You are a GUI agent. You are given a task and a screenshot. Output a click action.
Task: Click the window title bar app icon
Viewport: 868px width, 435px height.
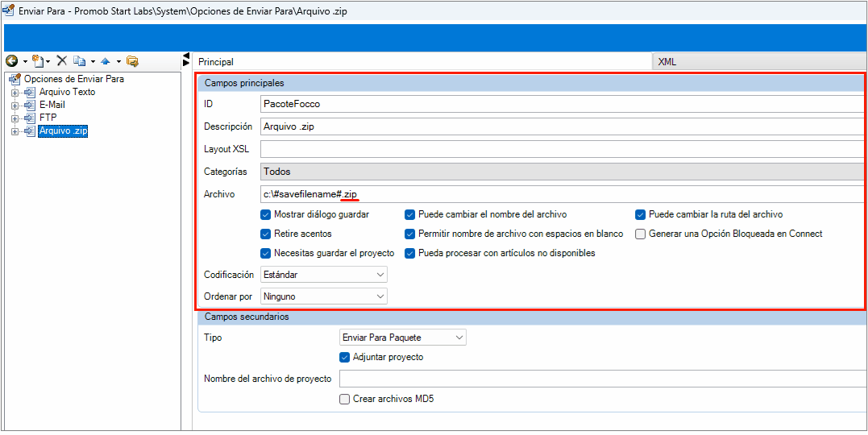tap(9, 11)
